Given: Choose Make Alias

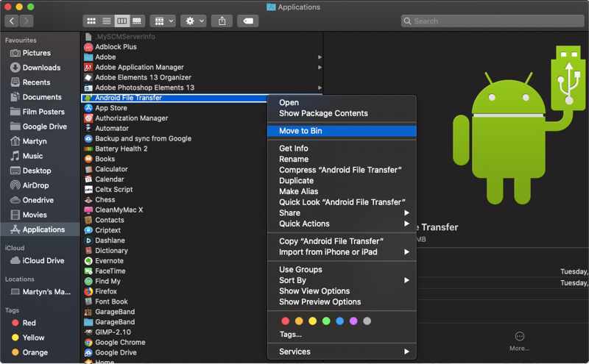Looking at the screenshot, I should pos(342,191).
